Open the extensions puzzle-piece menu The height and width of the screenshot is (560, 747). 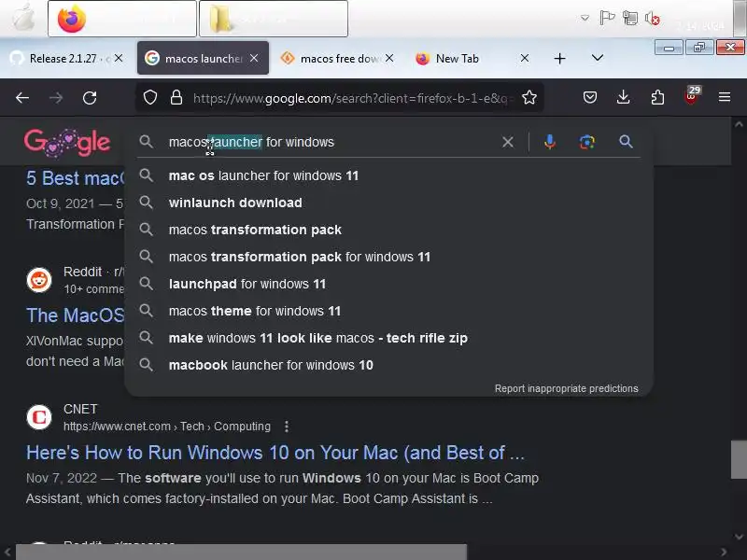657,98
